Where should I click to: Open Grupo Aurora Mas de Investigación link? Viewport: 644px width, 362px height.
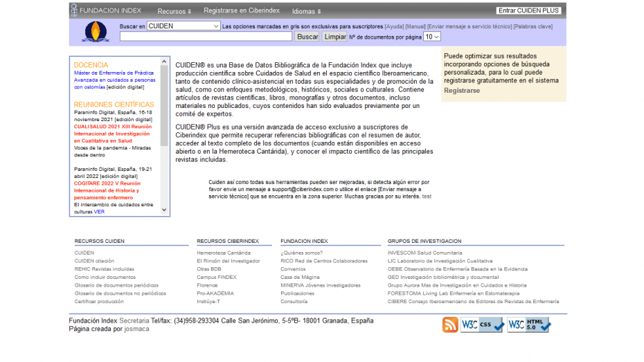457,285
